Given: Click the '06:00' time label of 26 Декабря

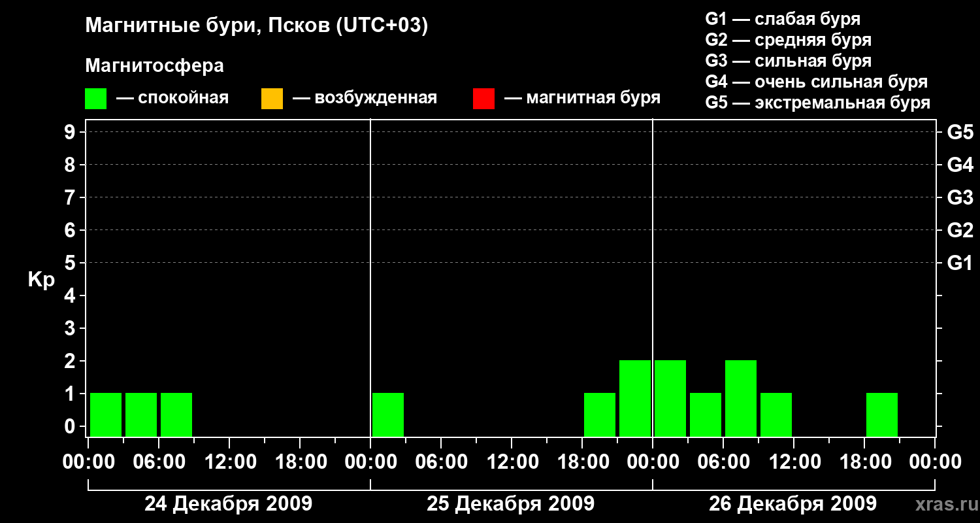Looking at the screenshot, I should tap(723, 462).
